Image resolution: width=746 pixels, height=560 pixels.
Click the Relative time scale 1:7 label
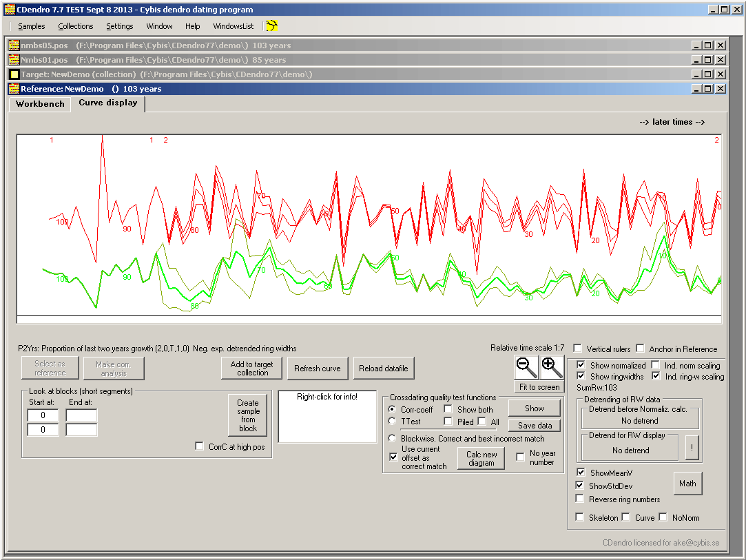[527, 348]
